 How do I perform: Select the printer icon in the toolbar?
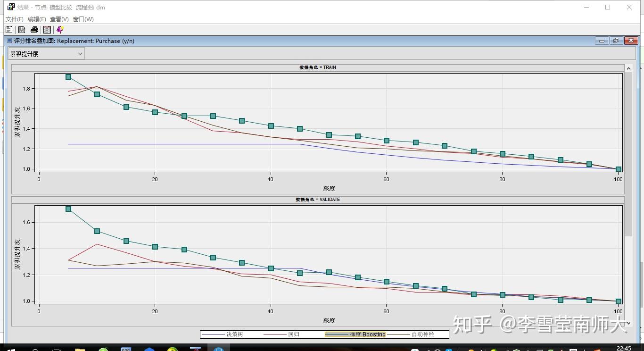pyautogui.click(x=34, y=29)
